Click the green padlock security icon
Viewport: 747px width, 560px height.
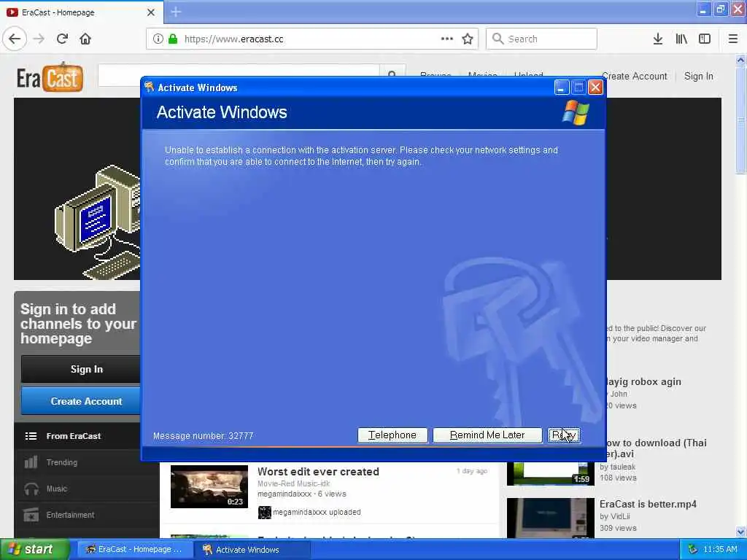[x=173, y=39]
